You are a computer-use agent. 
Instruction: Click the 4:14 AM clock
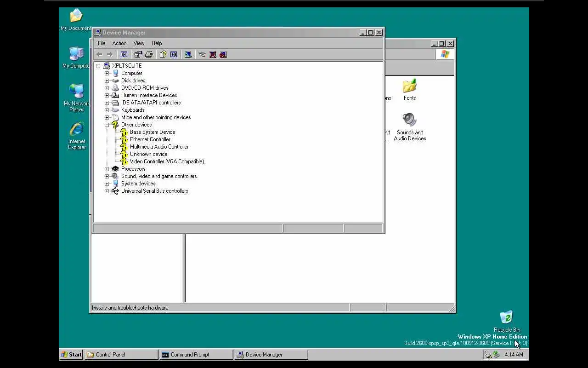pos(514,355)
